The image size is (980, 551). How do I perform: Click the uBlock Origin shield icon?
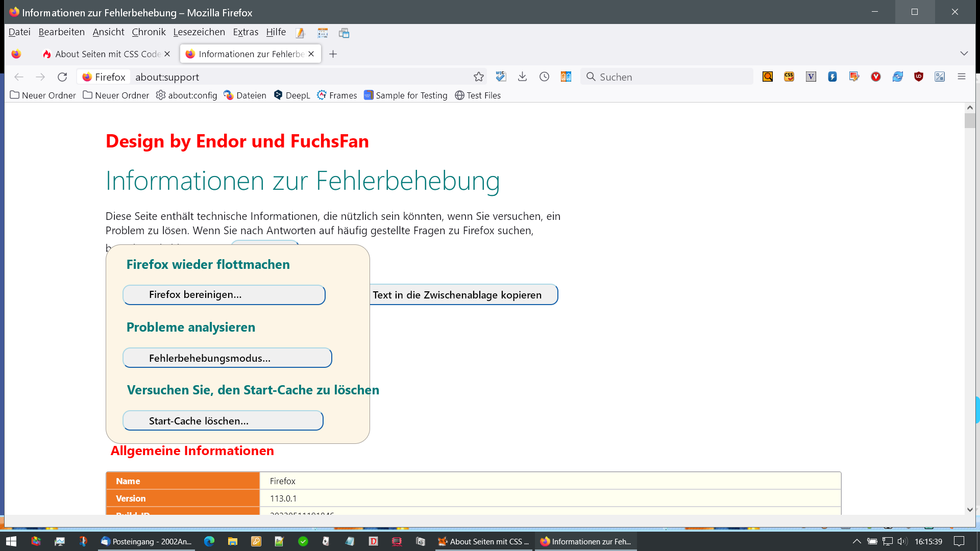coord(919,77)
